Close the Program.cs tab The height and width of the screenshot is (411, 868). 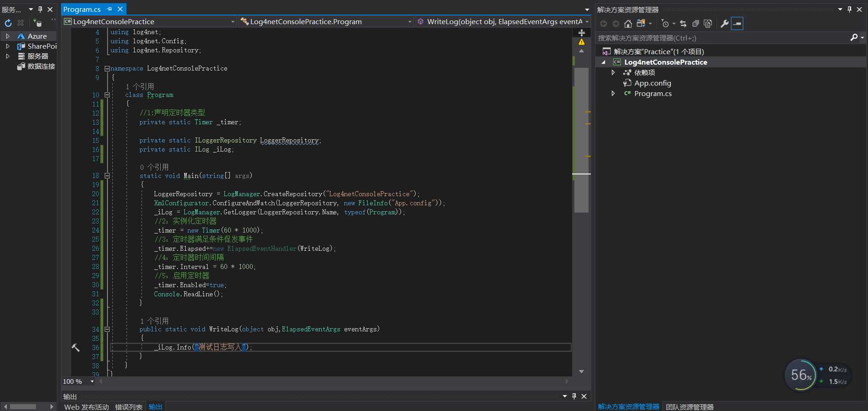tap(120, 9)
